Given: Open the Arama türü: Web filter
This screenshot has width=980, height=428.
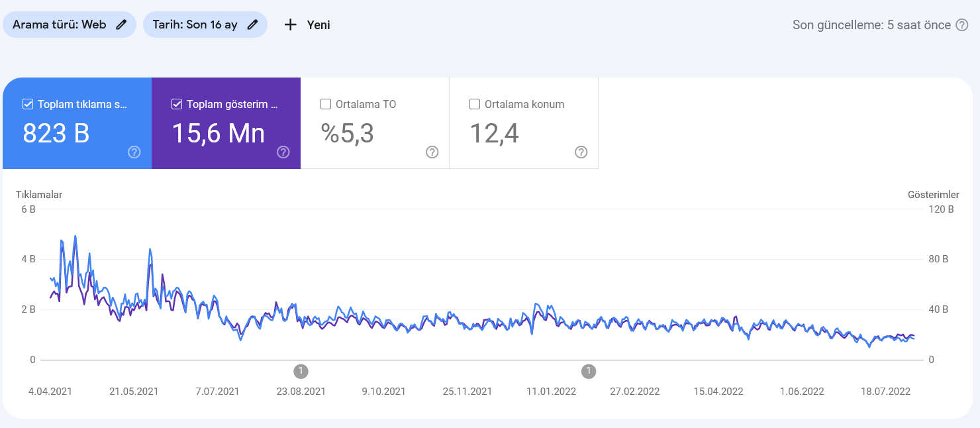Looking at the screenshot, I should 70,25.
